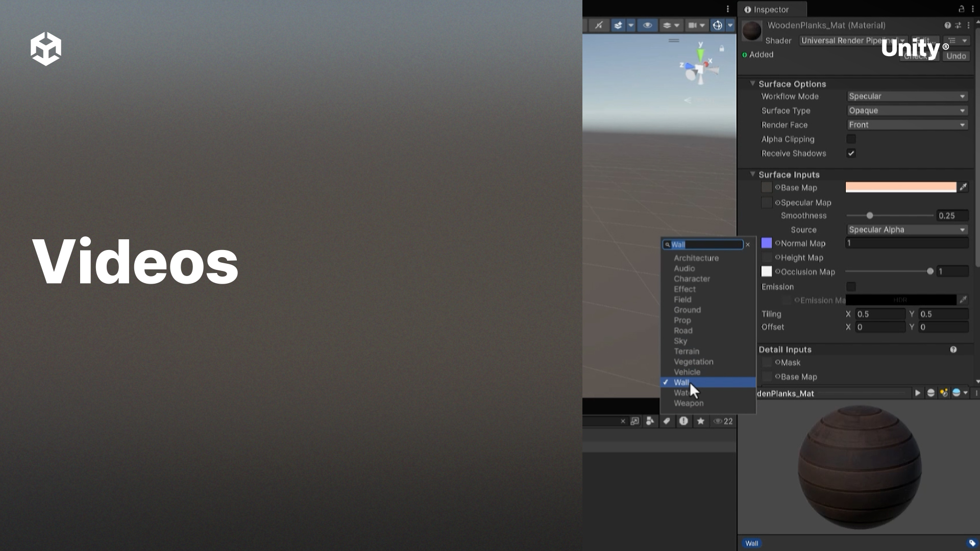This screenshot has width=980, height=551.
Task: Enable the Alpha Clipping checkbox
Action: click(x=851, y=139)
